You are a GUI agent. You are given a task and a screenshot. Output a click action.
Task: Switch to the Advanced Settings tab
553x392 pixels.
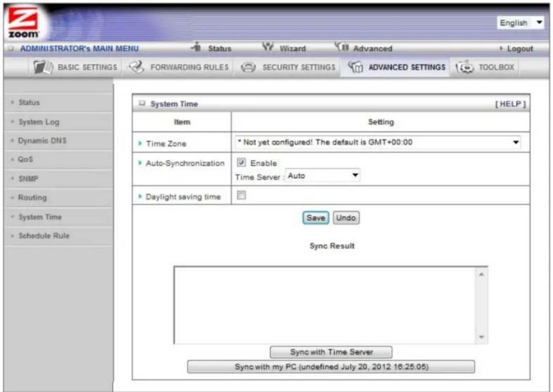396,67
